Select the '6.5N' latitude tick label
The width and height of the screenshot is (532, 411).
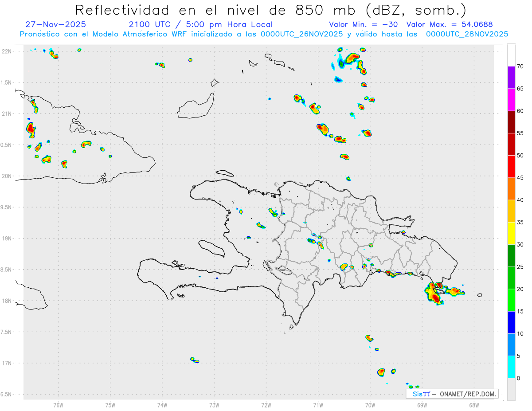[x=6, y=394]
